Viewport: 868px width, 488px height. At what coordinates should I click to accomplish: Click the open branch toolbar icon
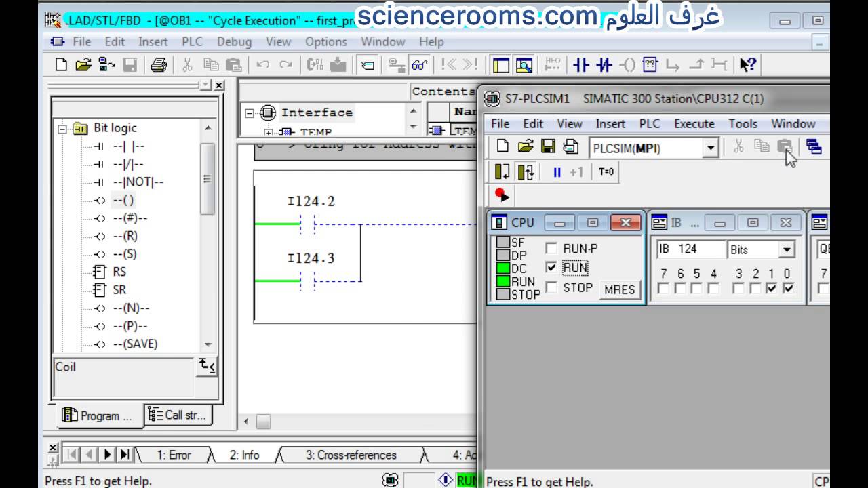coord(673,65)
